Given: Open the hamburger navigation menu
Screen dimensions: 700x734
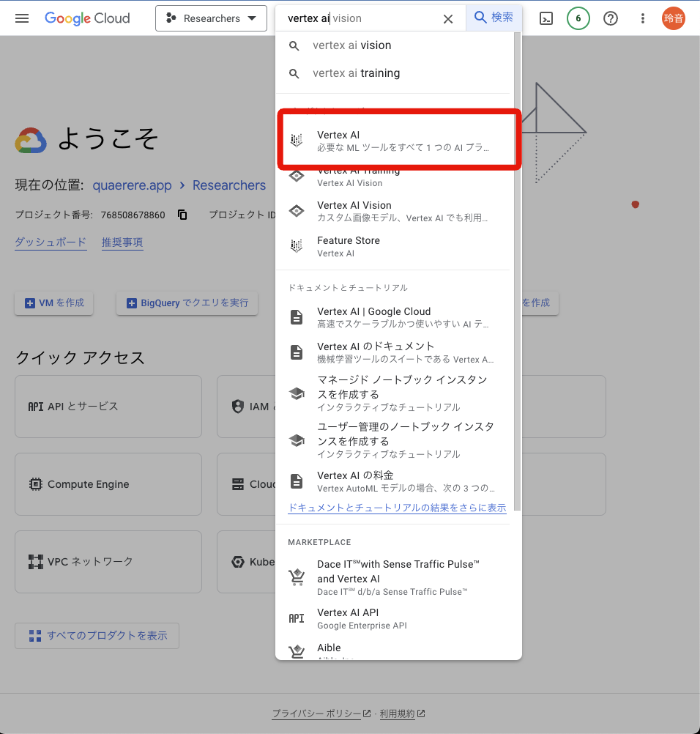Looking at the screenshot, I should [22, 18].
